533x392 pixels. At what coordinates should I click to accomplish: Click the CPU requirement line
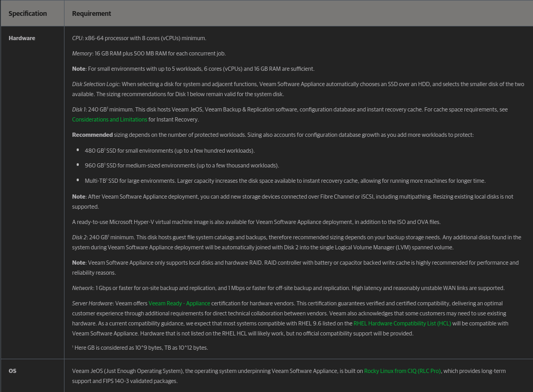(x=139, y=38)
